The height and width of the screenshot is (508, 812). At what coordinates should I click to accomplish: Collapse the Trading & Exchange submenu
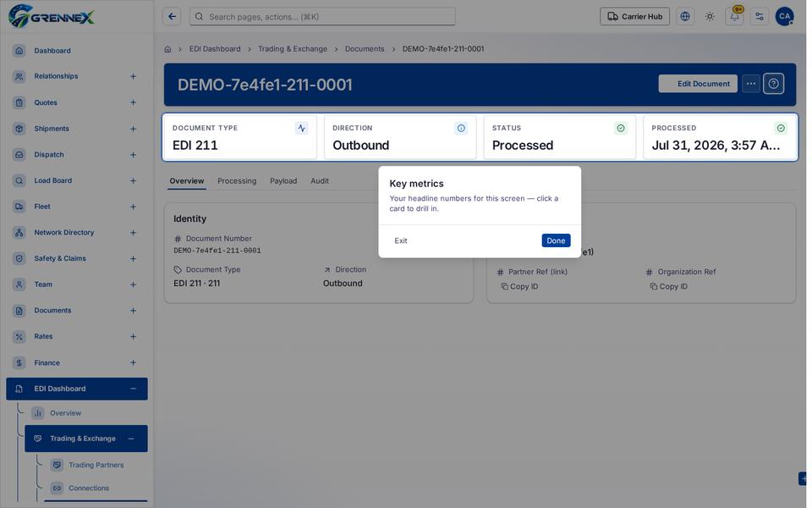pos(131,439)
